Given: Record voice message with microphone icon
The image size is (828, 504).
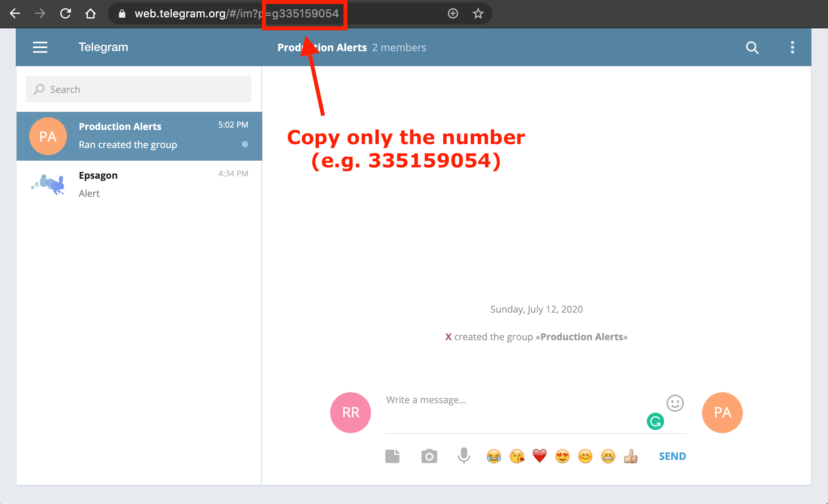Looking at the screenshot, I should coord(464,456).
